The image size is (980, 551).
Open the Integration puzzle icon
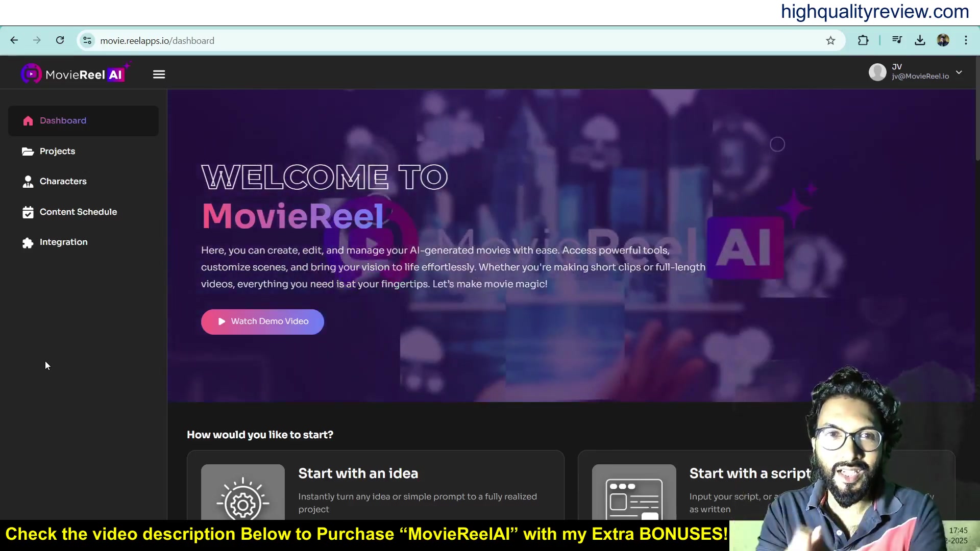tap(28, 243)
